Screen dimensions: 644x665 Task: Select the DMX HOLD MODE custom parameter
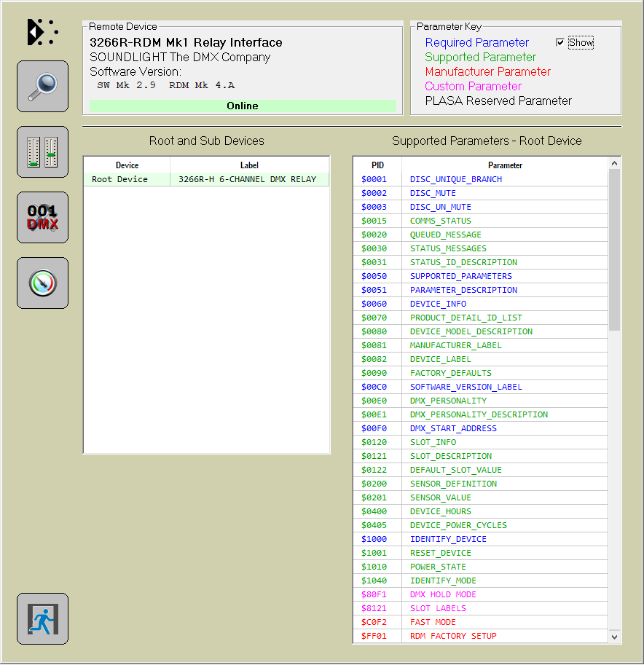[x=443, y=594]
